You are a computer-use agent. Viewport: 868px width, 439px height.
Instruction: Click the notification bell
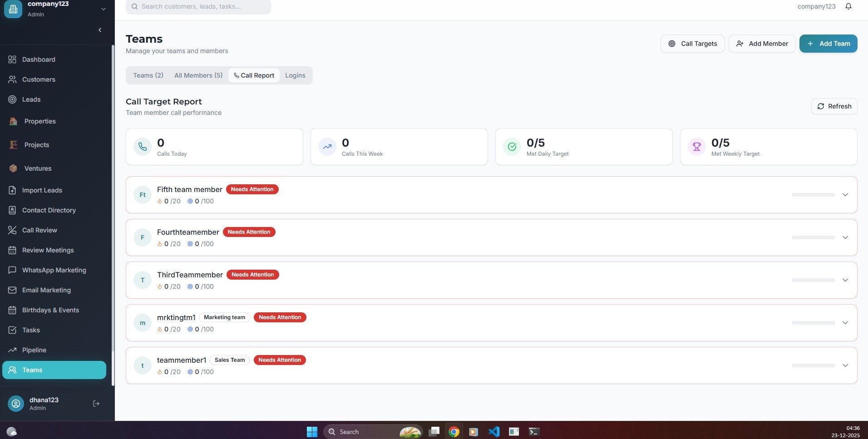click(848, 6)
